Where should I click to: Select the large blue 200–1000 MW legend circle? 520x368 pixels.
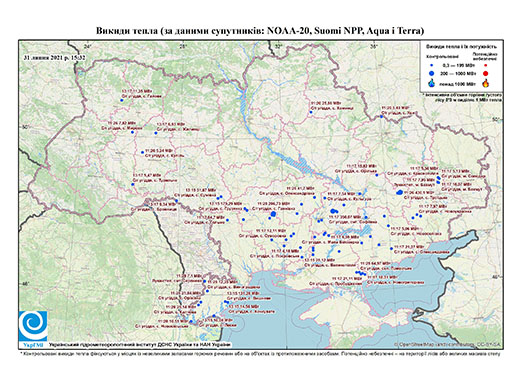coord(432,73)
